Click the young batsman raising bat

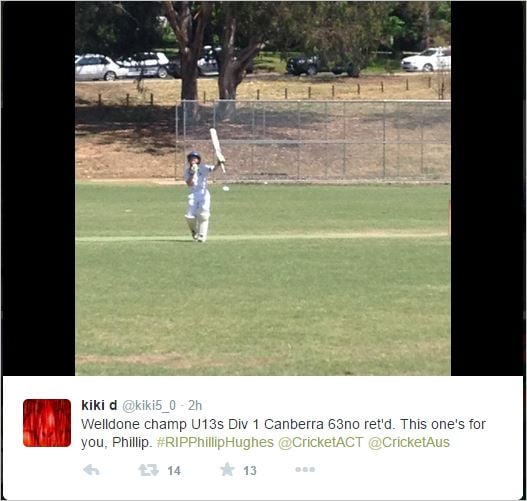pos(199,197)
